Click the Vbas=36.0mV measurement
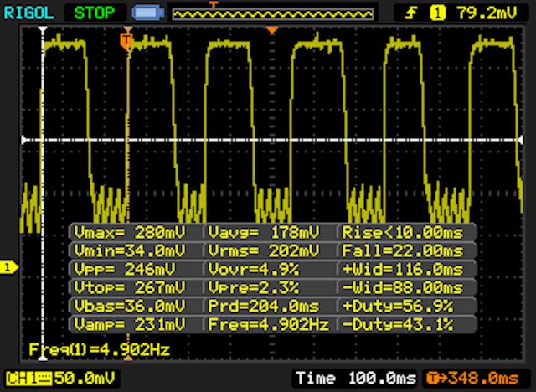This screenshot has width=536, height=392. coord(130,306)
